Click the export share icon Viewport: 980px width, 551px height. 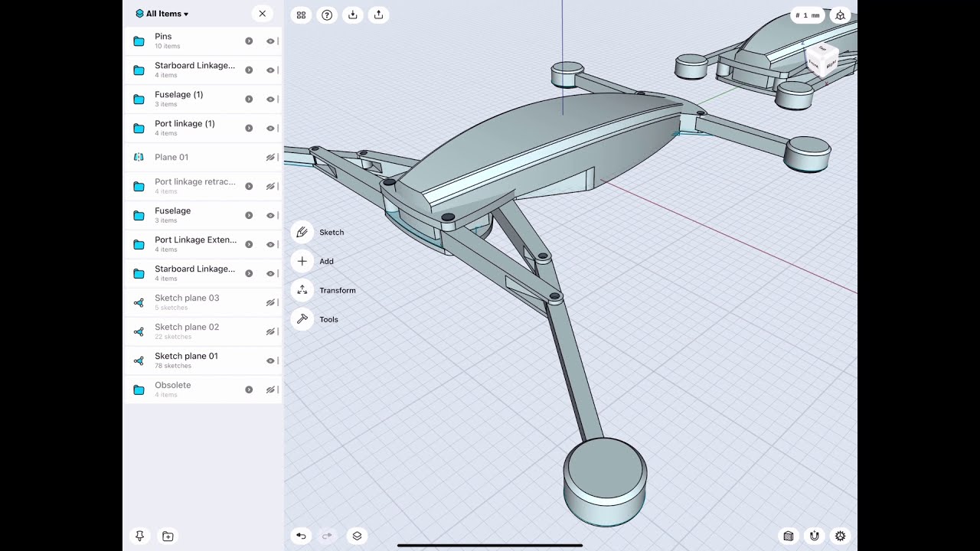pyautogui.click(x=378, y=15)
